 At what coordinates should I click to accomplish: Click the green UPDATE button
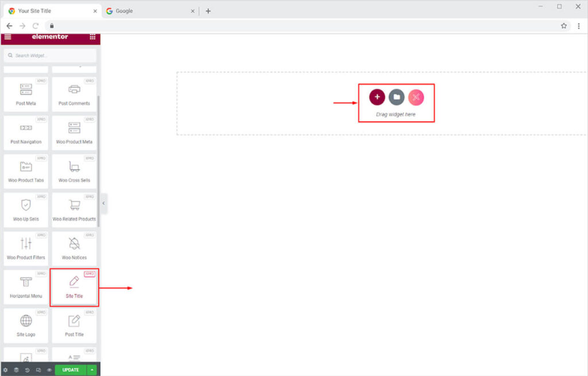tap(71, 370)
